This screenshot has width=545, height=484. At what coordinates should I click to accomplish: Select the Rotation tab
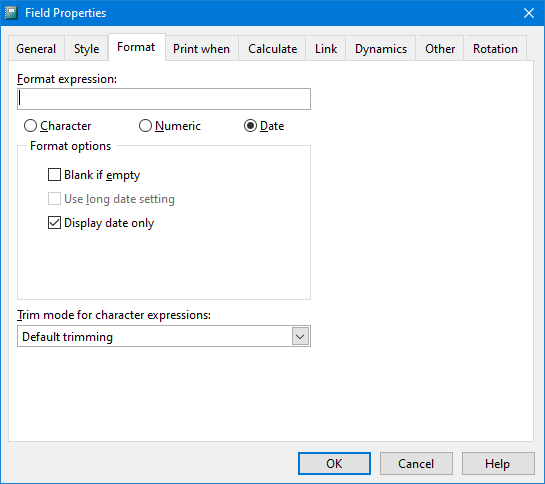495,49
